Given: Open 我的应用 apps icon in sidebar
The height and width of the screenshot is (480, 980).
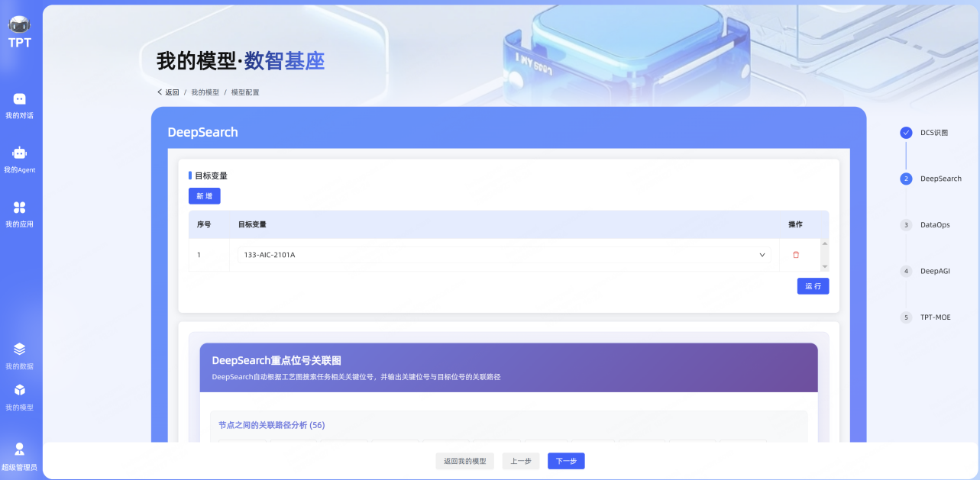Looking at the screenshot, I should 20,208.
